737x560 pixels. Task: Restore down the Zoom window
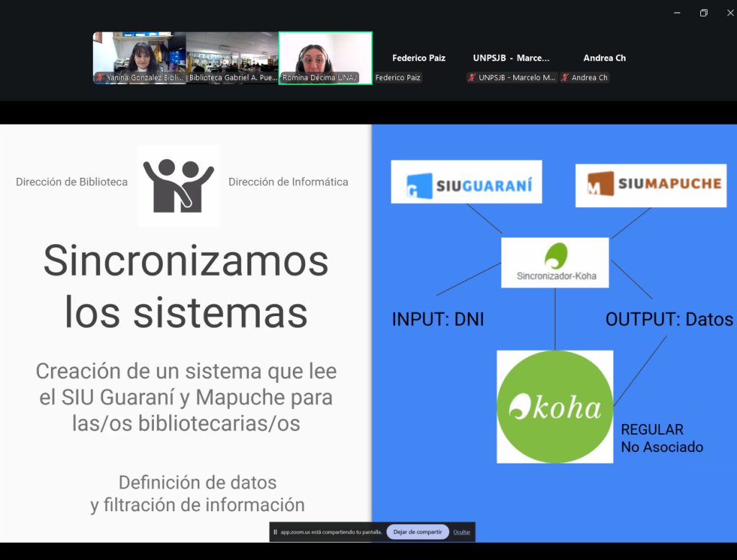704,13
